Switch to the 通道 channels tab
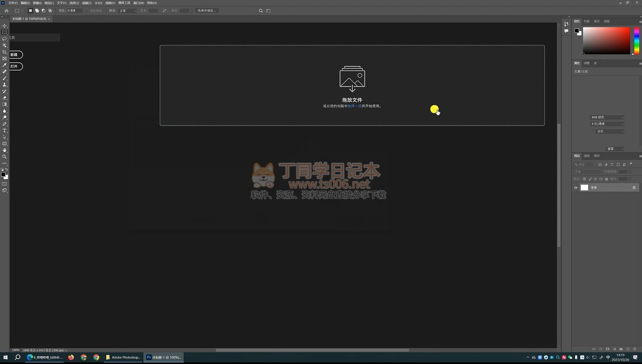 pos(587,156)
